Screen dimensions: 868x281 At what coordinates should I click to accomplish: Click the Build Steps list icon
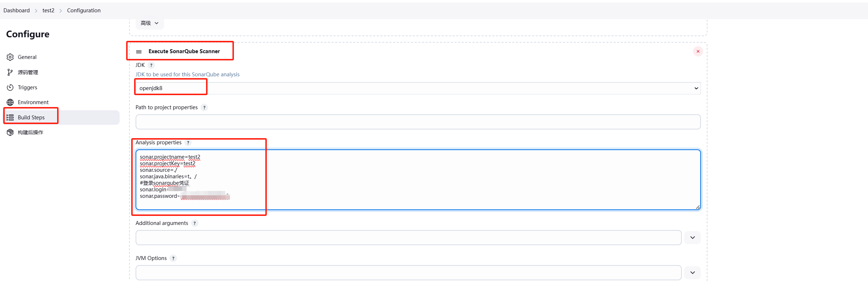[x=10, y=118]
